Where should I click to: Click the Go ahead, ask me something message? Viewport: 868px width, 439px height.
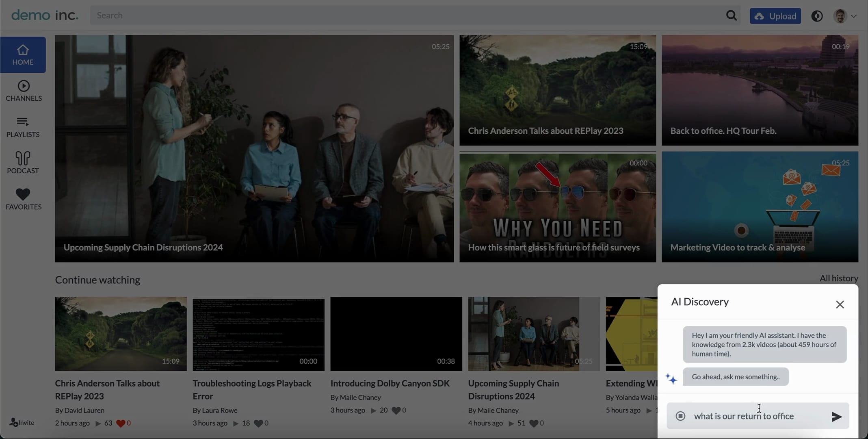click(736, 377)
